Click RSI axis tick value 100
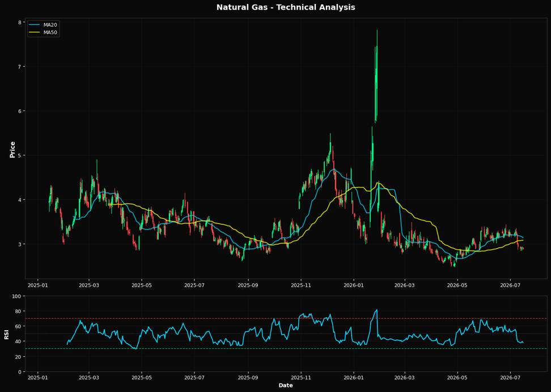The width and height of the screenshot is (551, 392). 18,296
